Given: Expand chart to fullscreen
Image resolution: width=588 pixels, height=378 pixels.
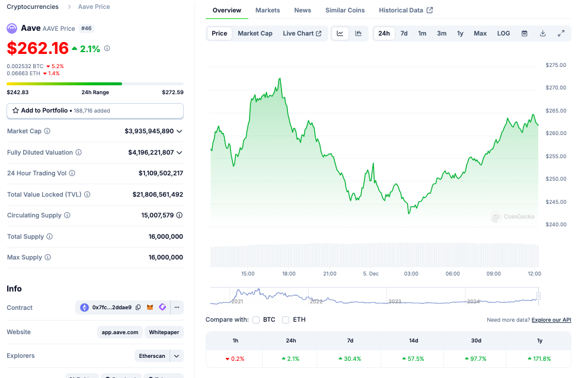Looking at the screenshot, I should (x=561, y=33).
